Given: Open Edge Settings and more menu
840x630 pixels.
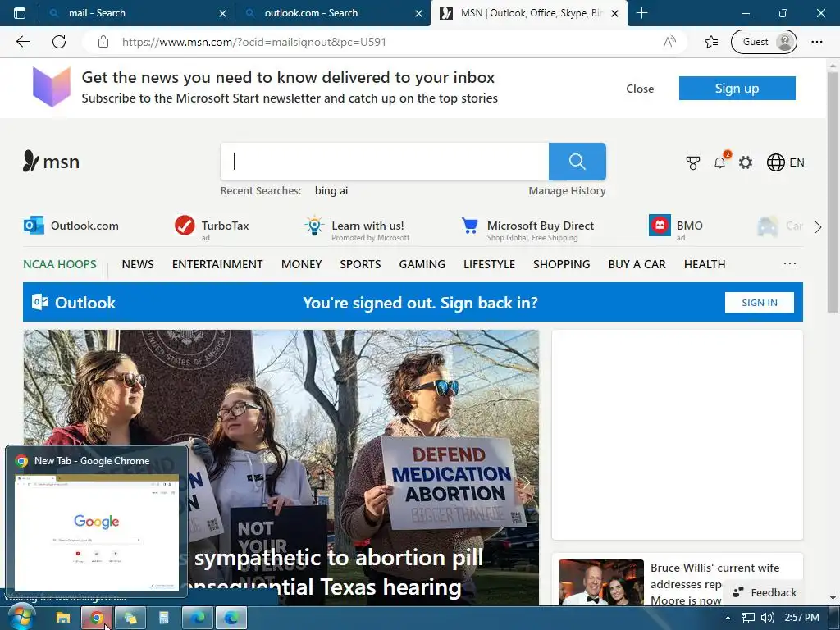Looking at the screenshot, I should pos(816,42).
